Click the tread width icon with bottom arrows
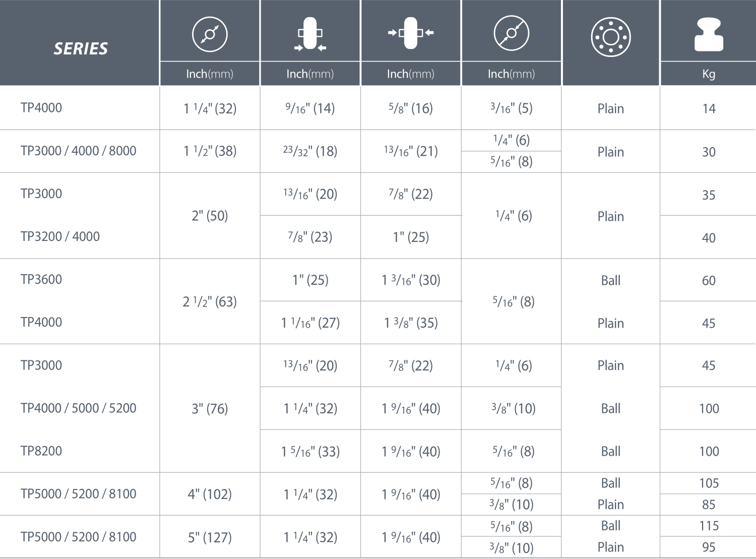756x559 pixels. point(310,34)
